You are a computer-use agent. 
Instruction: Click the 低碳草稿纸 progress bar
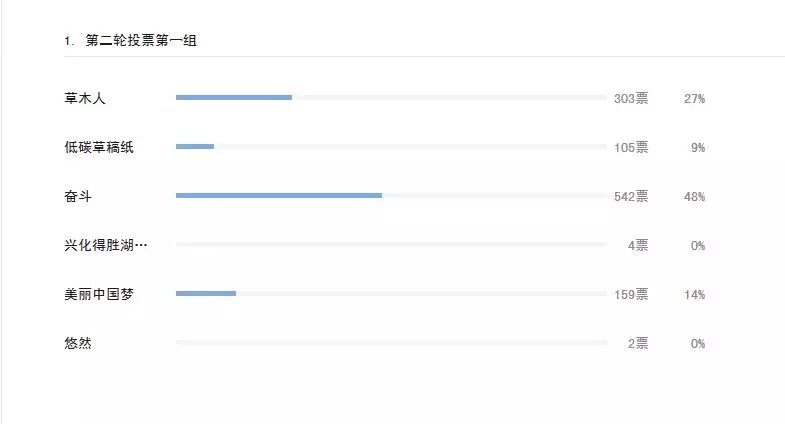[391, 147]
